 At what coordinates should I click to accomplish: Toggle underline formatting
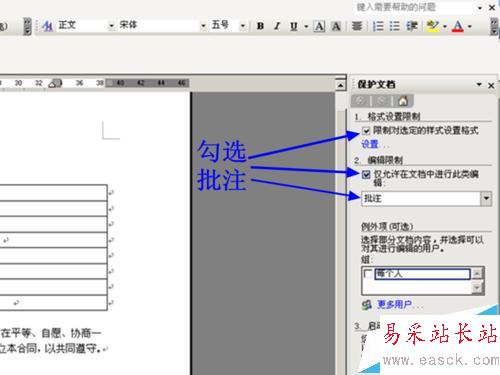click(294, 26)
